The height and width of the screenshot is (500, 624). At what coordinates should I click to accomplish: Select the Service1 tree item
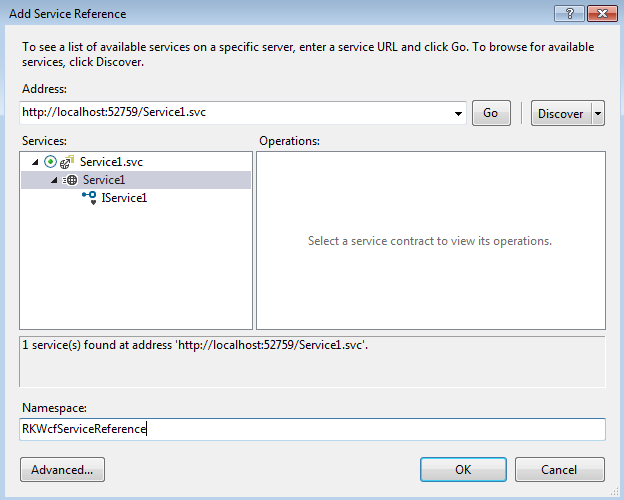(104, 180)
